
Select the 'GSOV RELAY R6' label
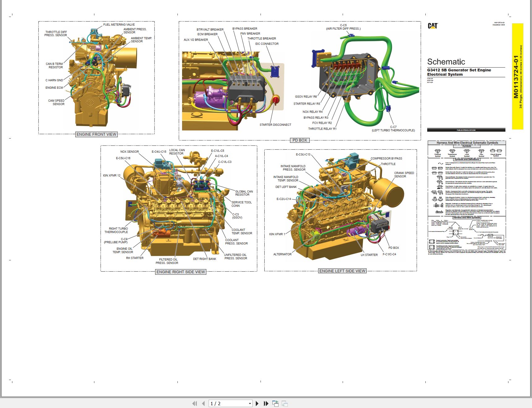click(x=306, y=97)
